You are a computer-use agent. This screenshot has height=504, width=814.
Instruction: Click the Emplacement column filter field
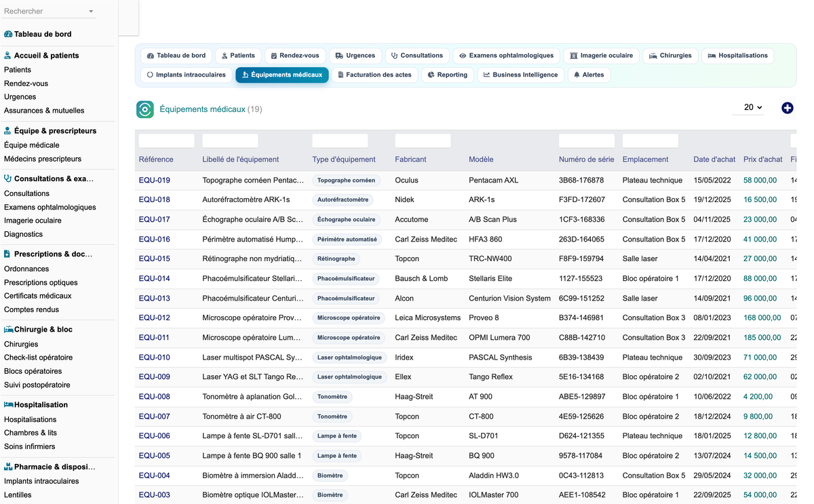point(650,140)
